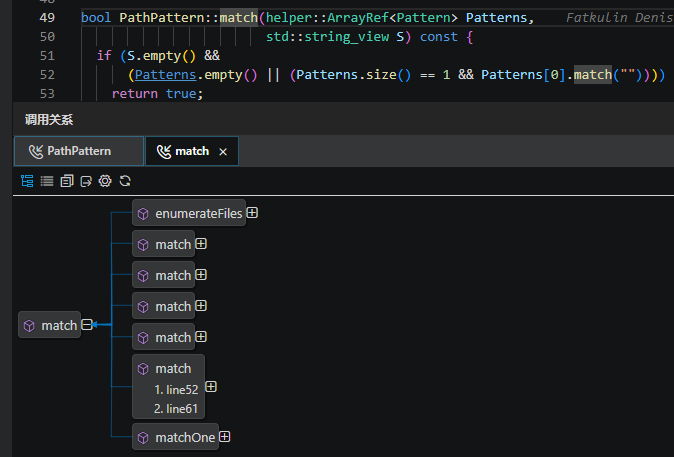The image size is (674, 457).
Task: Click the incoming-call icon on match tab
Action: coord(164,151)
